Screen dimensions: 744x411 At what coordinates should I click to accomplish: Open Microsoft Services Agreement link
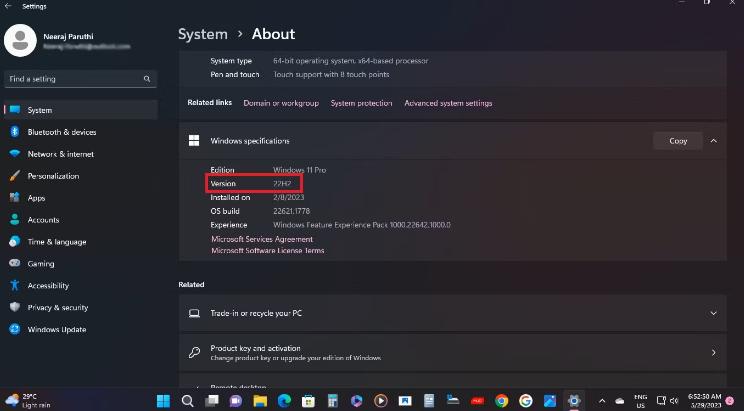[262, 239]
